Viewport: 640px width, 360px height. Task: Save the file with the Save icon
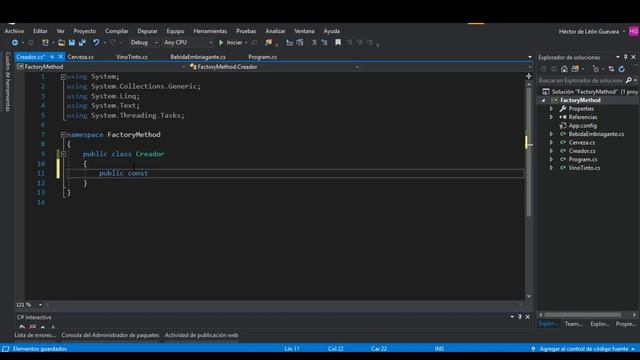(x=72, y=42)
